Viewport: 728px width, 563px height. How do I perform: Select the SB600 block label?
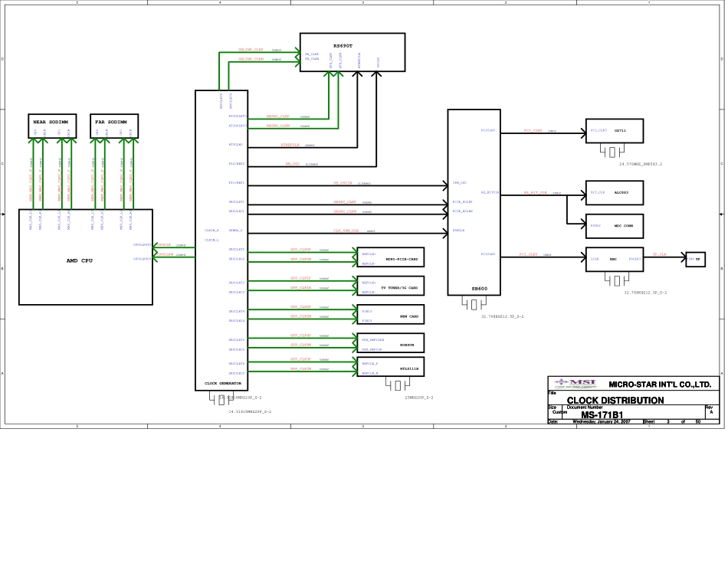[x=471, y=289]
